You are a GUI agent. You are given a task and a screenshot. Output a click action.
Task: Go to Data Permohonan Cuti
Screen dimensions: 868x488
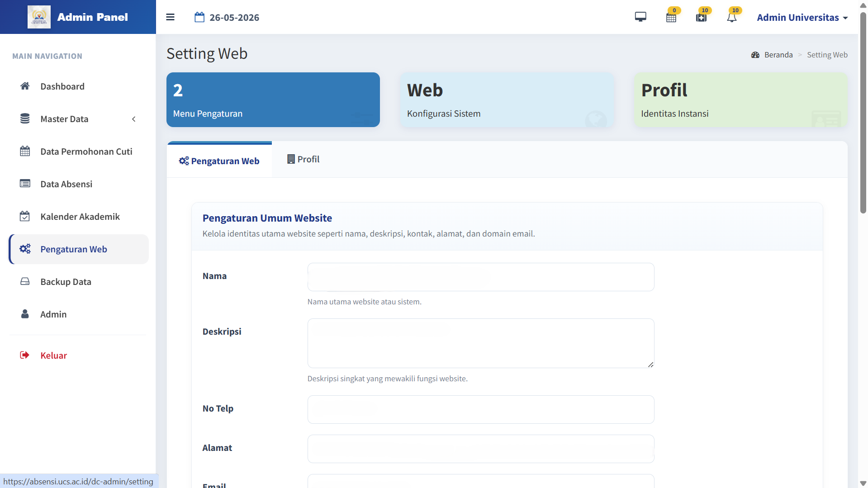tap(79, 151)
